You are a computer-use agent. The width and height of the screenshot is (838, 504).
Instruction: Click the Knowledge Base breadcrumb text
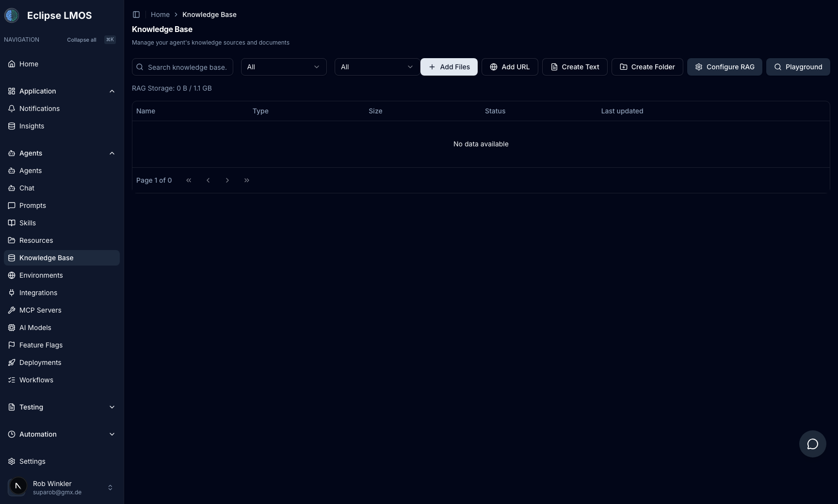click(209, 15)
